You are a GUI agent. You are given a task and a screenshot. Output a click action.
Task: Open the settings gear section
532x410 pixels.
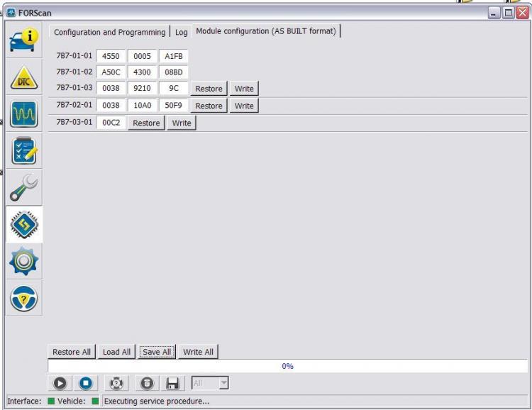[x=23, y=261]
